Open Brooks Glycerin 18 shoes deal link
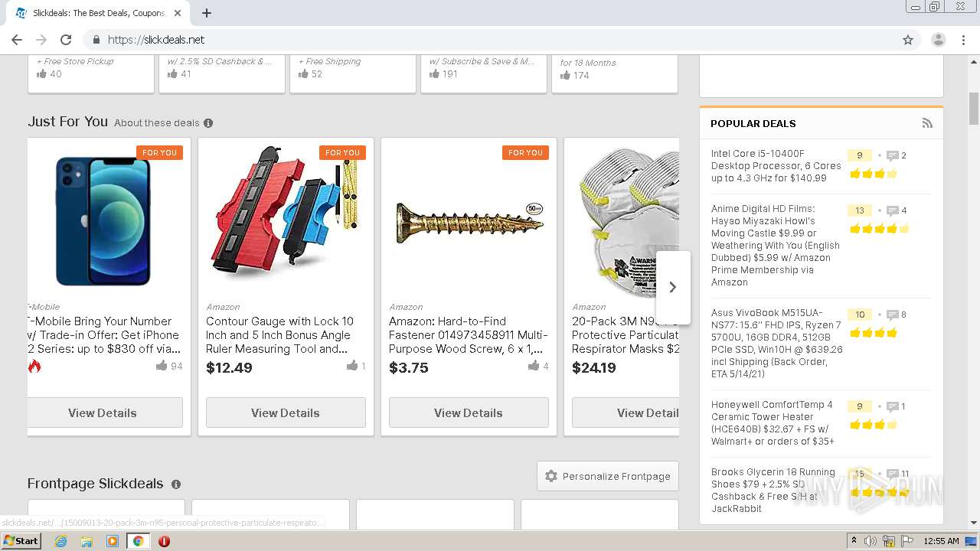The width and height of the screenshot is (980, 551). [773, 491]
